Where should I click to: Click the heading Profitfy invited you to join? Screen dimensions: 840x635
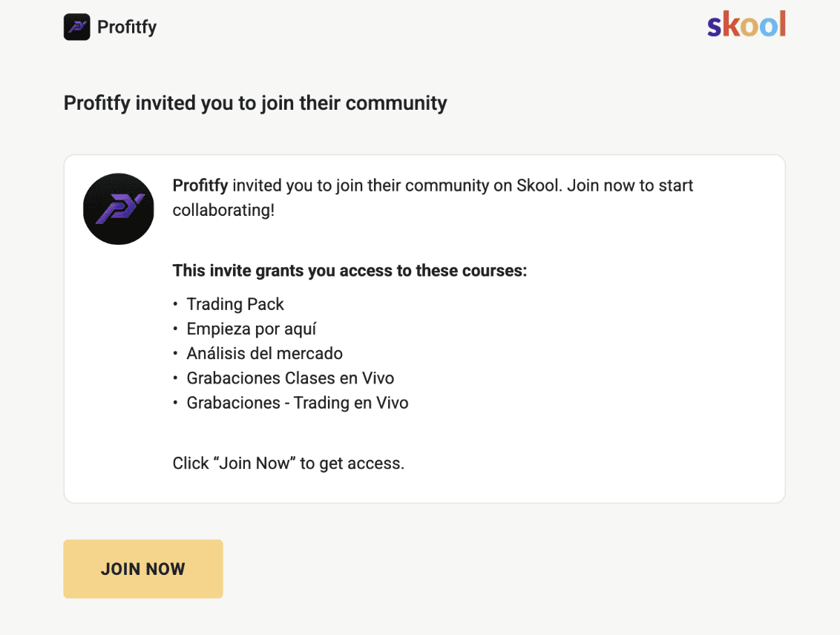255,103
